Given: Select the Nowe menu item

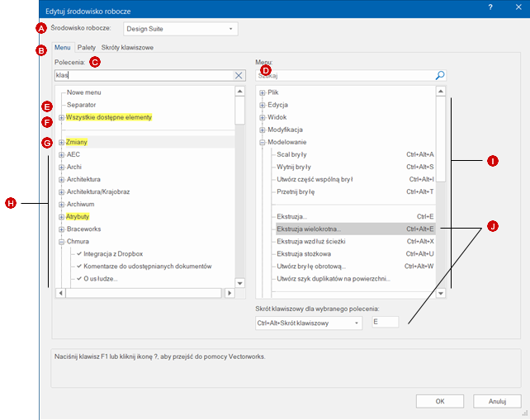Looking at the screenshot, I should pos(84,92).
